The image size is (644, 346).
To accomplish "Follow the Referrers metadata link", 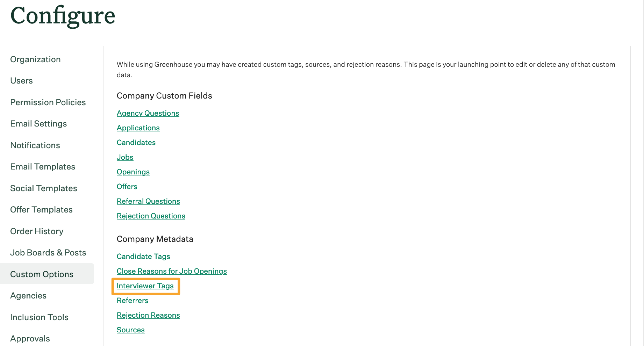I will (x=133, y=301).
